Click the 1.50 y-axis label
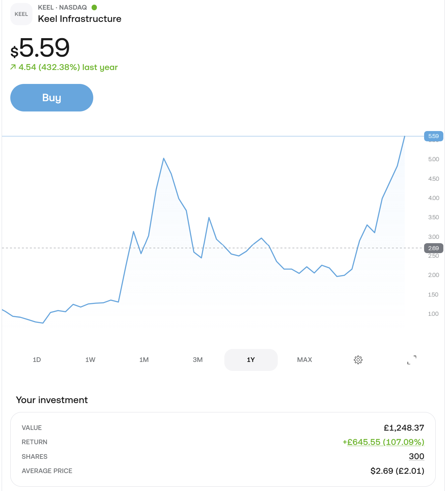 433,295
